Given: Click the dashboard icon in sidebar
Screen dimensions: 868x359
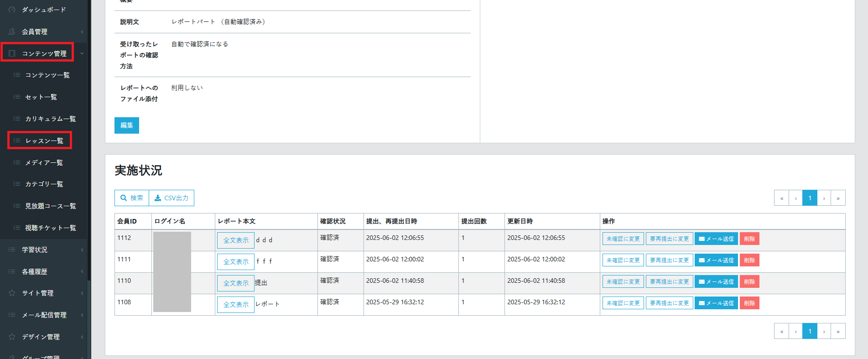Looking at the screenshot, I should tap(12, 10).
